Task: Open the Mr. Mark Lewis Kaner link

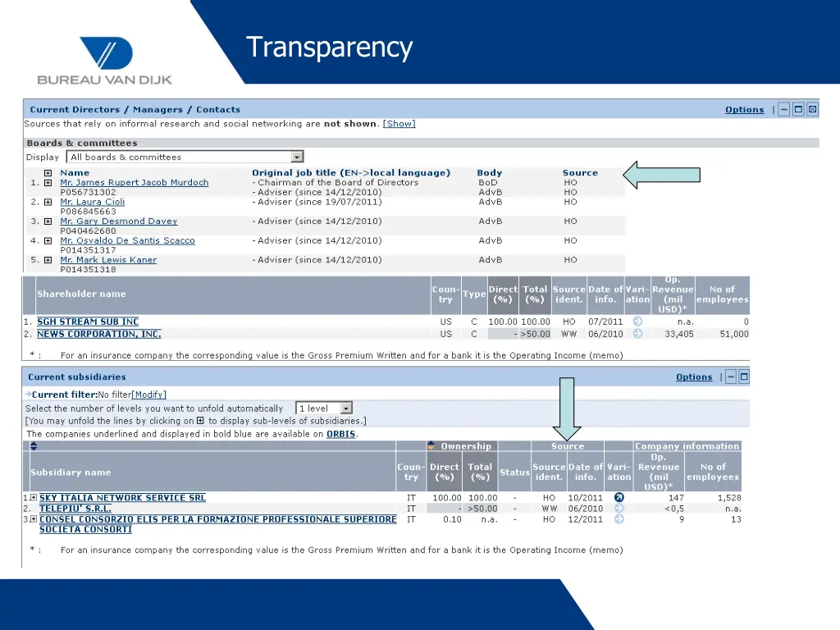Action: [108, 260]
